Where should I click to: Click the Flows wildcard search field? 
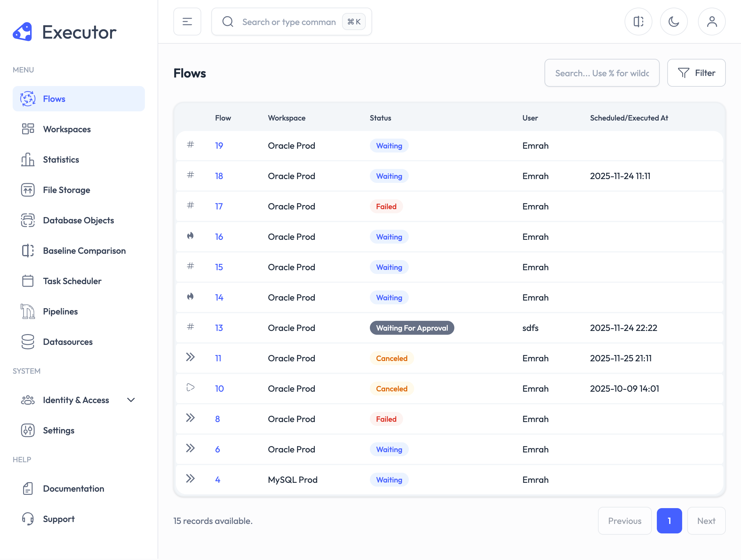click(x=602, y=73)
